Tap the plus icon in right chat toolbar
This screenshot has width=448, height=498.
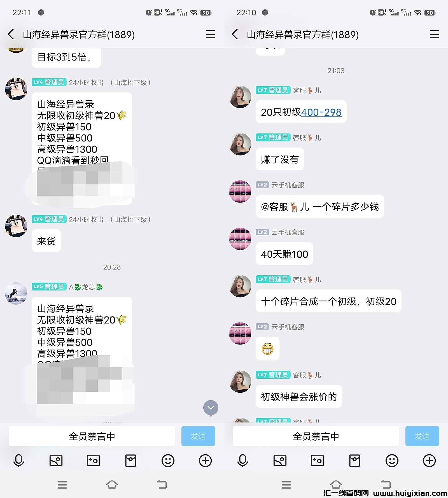[x=429, y=460]
